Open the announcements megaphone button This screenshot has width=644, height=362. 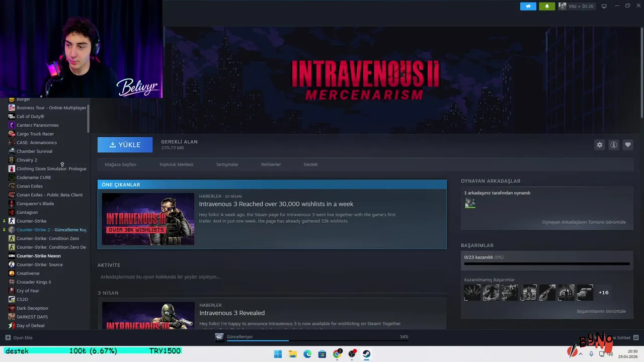pos(528,6)
